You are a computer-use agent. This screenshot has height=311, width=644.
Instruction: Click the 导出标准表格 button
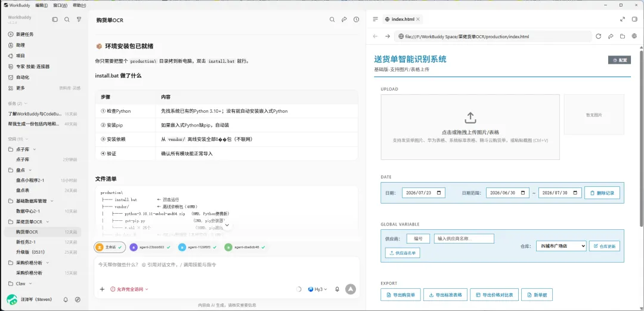point(445,295)
